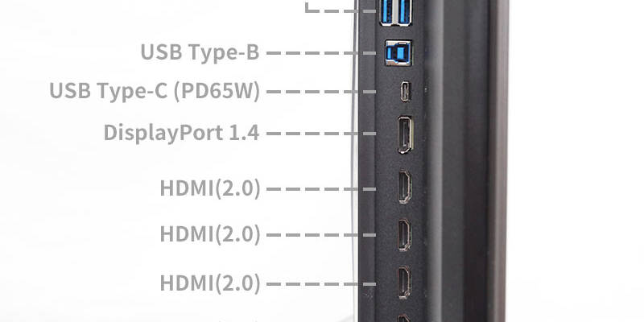The width and height of the screenshot is (644, 322).
Task: Select the "USB Type-C (PD65W)" label
Action: coord(155,91)
